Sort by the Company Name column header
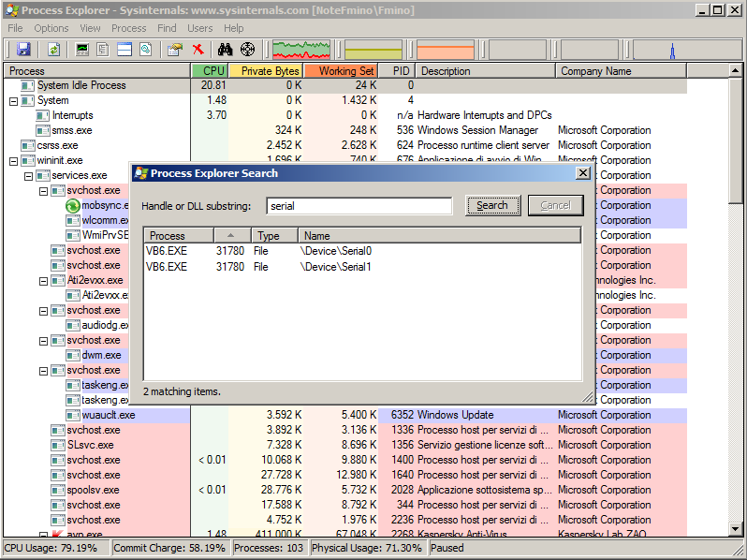The width and height of the screenshot is (747, 560). click(x=622, y=70)
